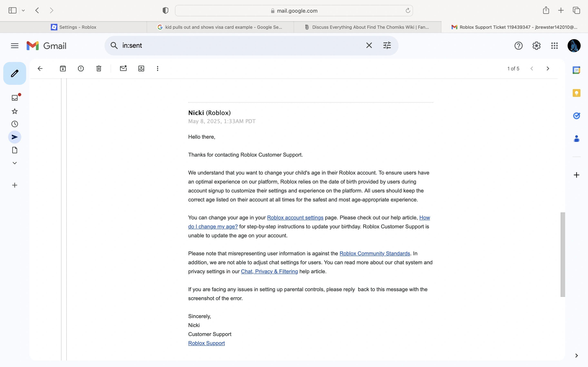Expand the More labels chevron
588x367 pixels.
[14, 163]
